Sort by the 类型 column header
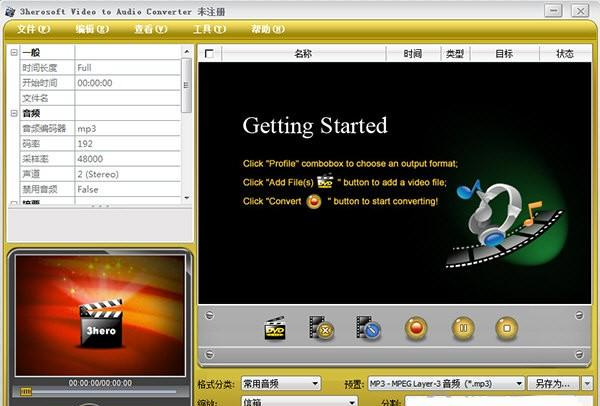 tap(455, 54)
